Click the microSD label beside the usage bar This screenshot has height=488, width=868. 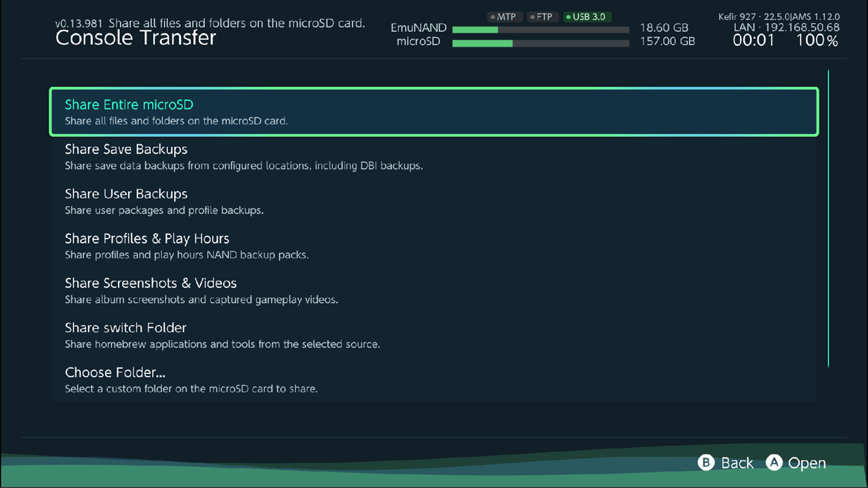418,41
